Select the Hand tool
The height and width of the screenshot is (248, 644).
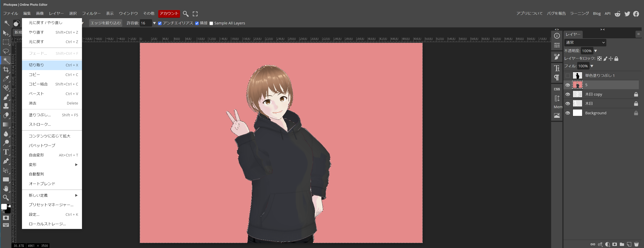pyautogui.click(x=6, y=188)
